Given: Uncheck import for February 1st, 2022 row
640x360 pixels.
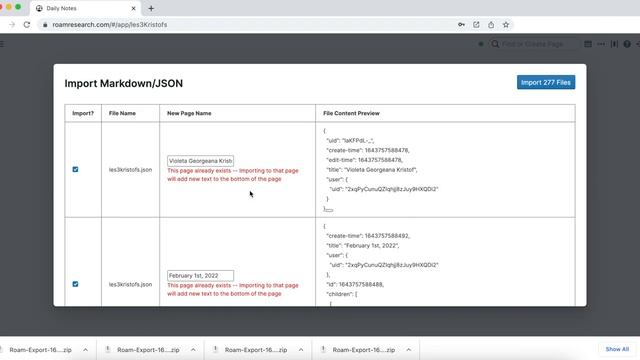Looking at the screenshot, I should pyautogui.click(x=75, y=284).
